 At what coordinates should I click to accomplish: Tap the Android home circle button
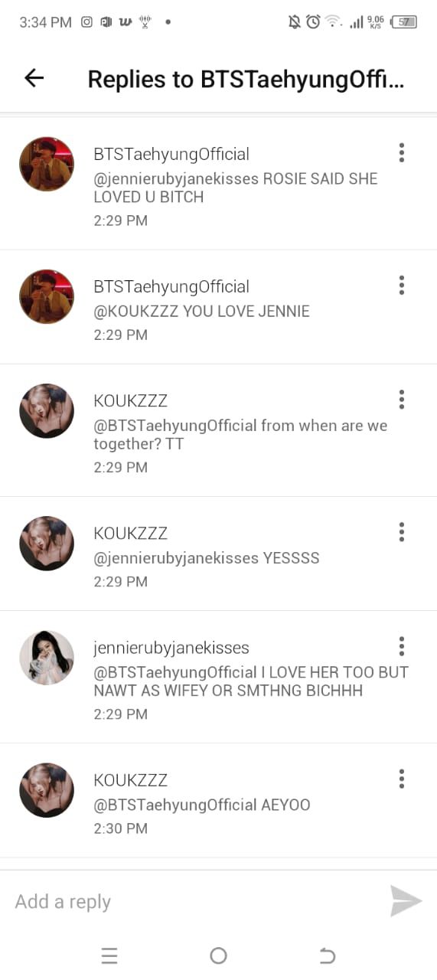pos(218,955)
